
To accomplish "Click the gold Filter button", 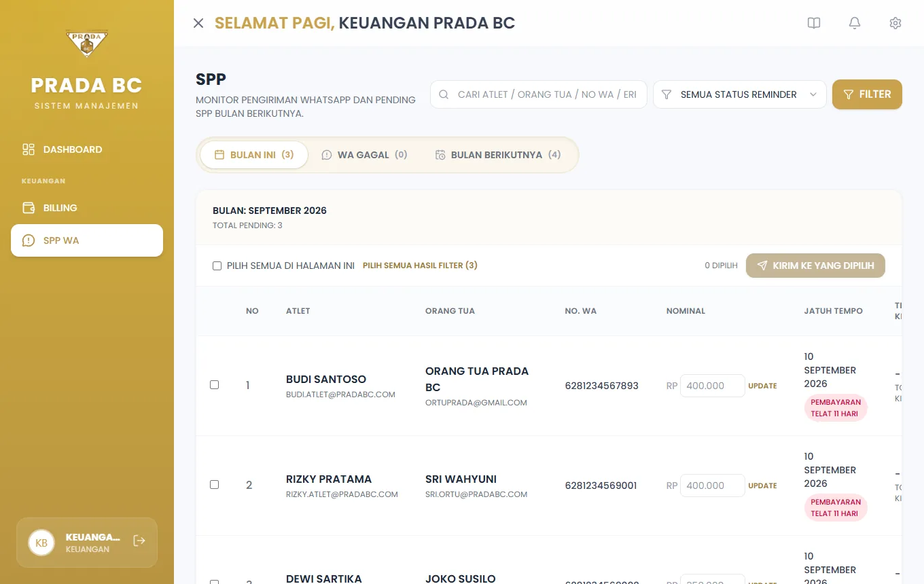I will click(867, 94).
